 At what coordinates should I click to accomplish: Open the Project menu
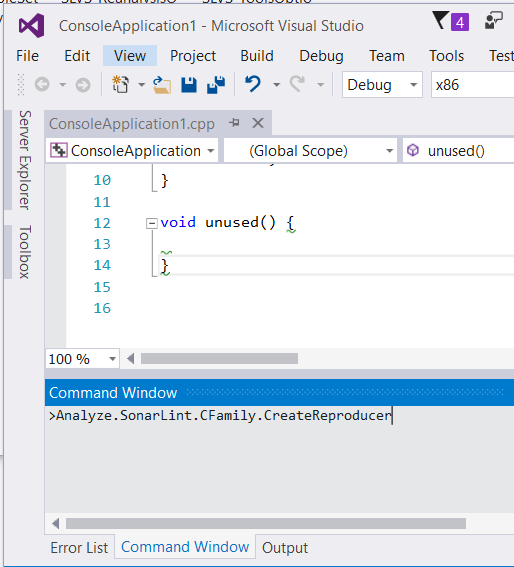pyautogui.click(x=193, y=56)
